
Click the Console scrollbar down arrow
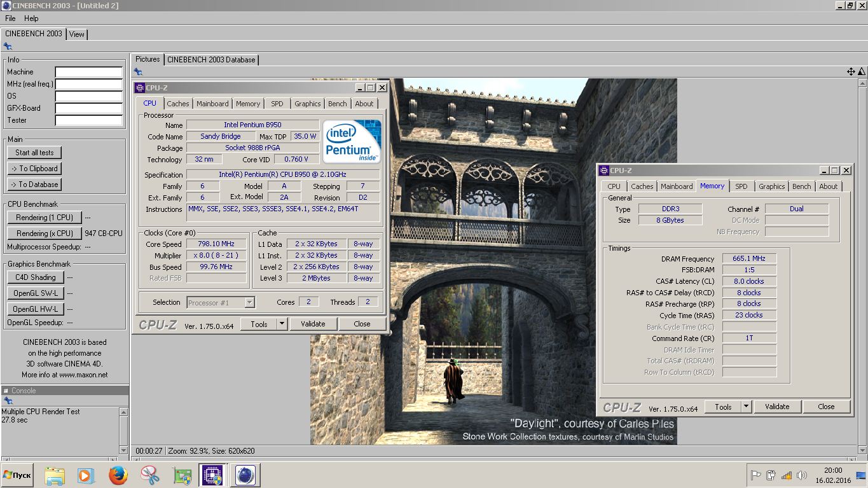point(123,450)
